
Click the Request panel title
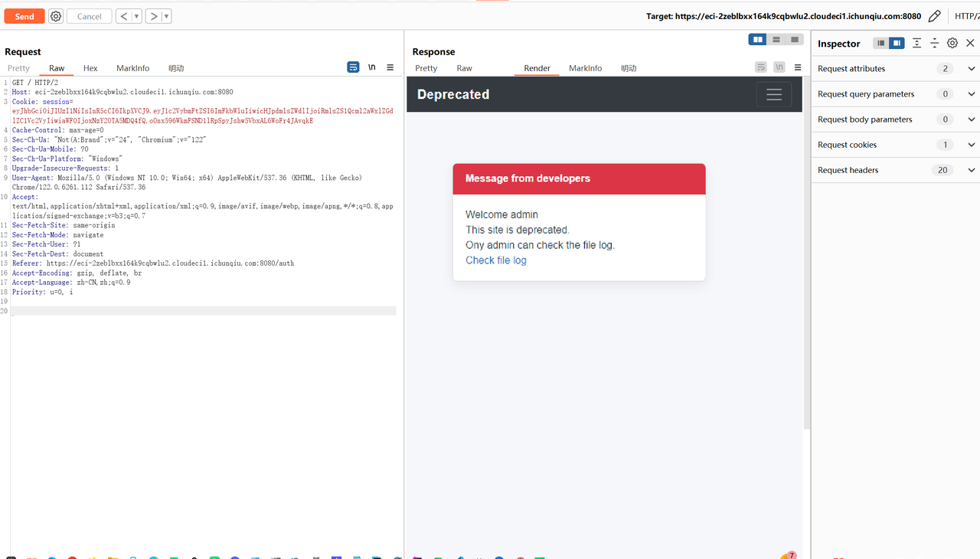(23, 51)
